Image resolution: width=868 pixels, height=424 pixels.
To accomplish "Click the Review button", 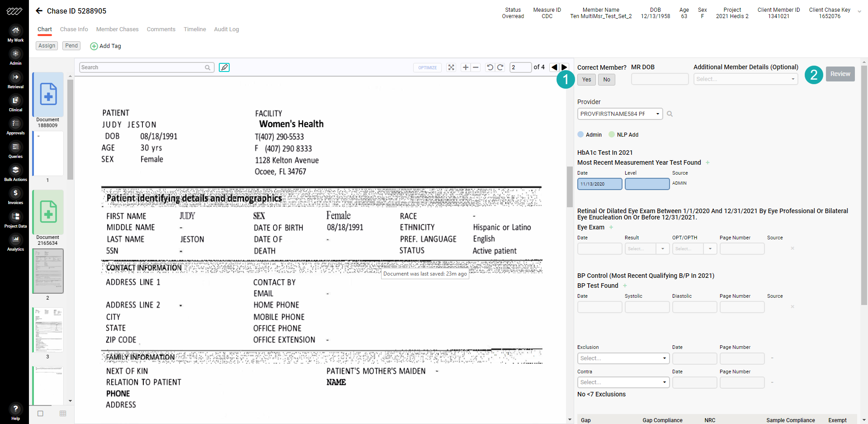I will [x=840, y=74].
